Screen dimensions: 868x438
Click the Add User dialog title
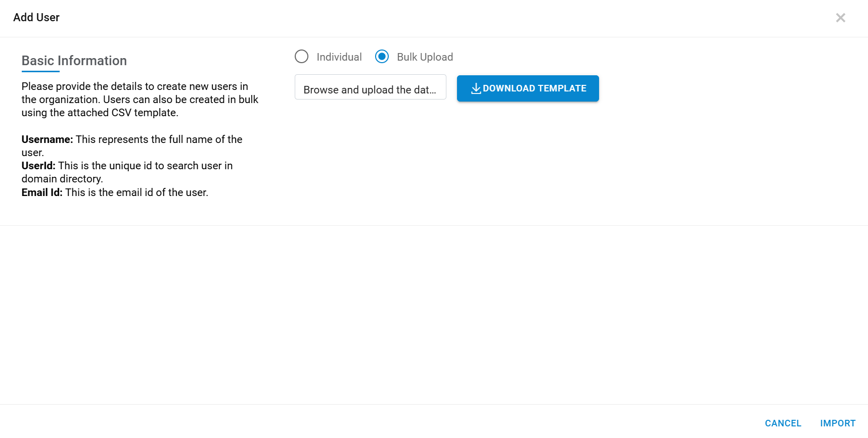tap(36, 18)
